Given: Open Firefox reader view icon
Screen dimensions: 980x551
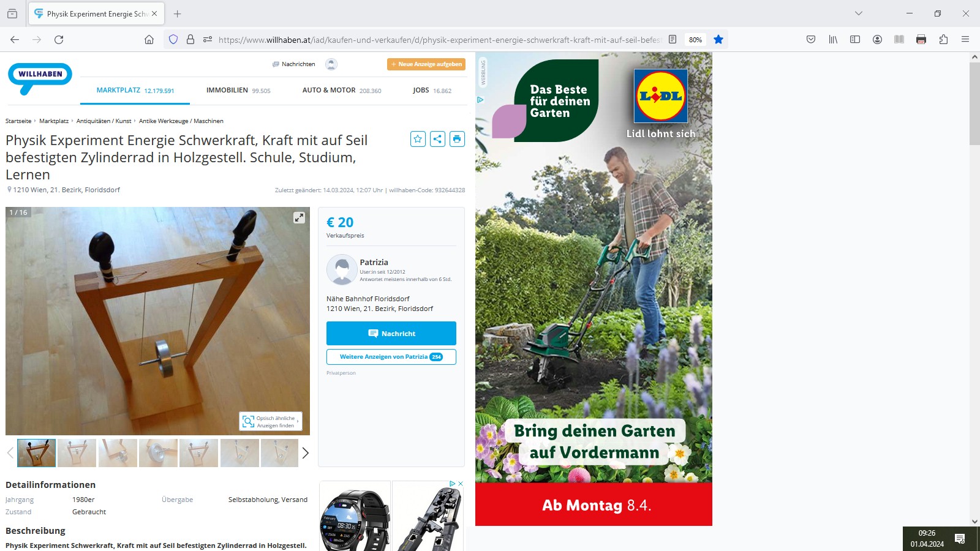Looking at the screenshot, I should point(673,39).
